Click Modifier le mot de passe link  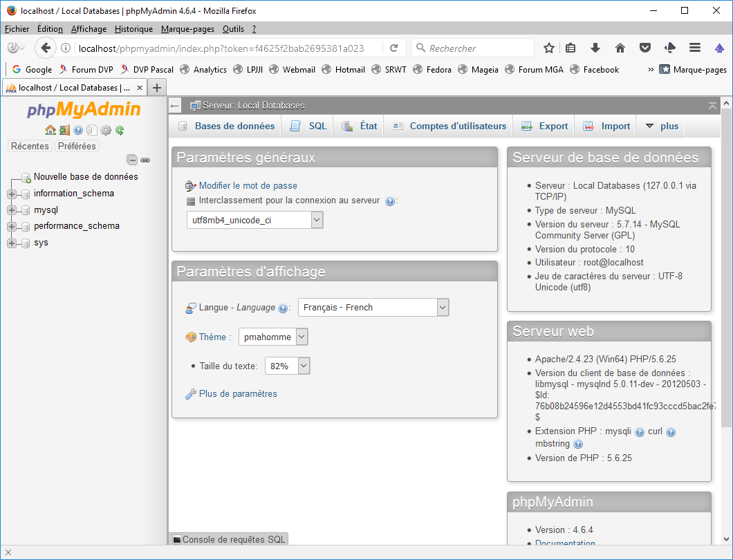point(248,185)
